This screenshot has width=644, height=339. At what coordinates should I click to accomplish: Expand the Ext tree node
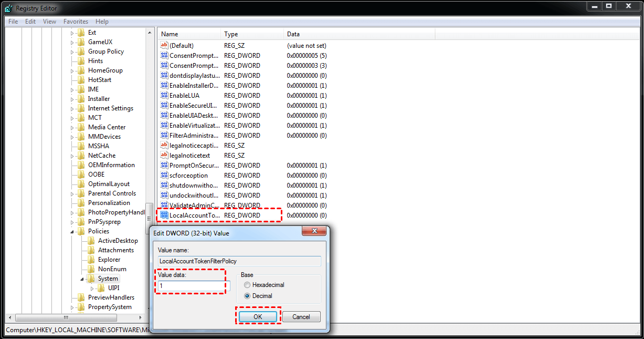(x=72, y=33)
